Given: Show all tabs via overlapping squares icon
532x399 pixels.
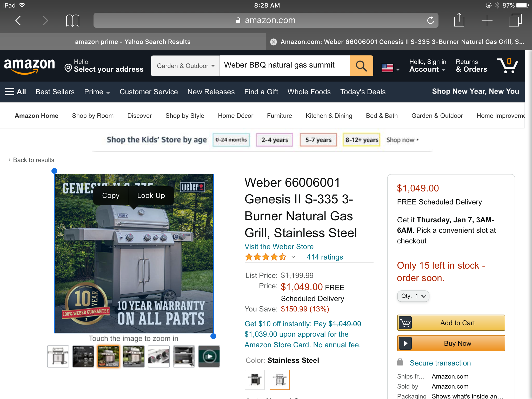Looking at the screenshot, I should click(x=515, y=20).
